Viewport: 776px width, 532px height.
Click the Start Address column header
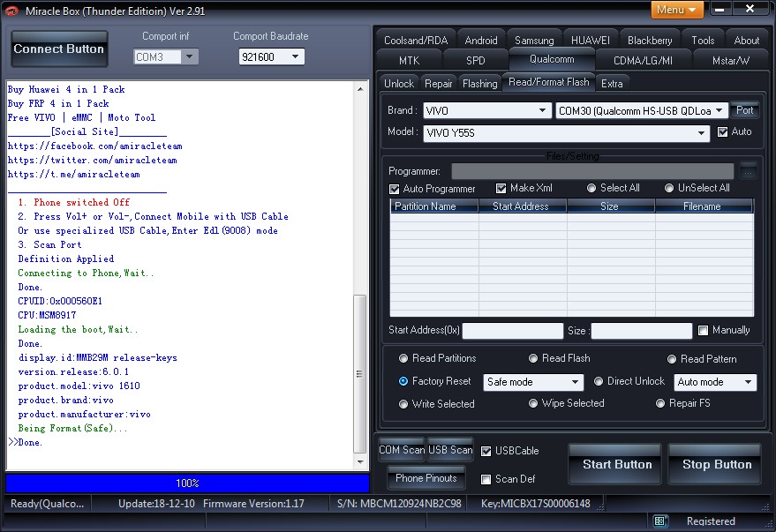tap(522, 206)
